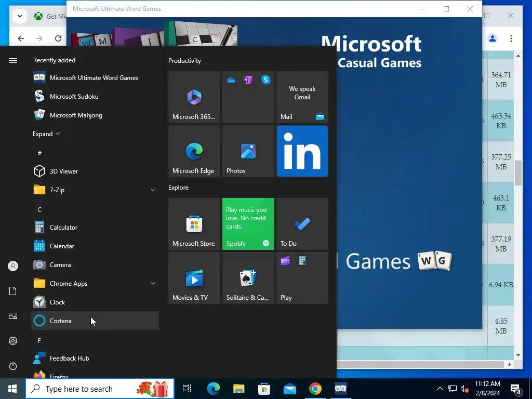
Task: Open Microsoft Ultimate Word Games from Recently added
Action: click(95, 78)
